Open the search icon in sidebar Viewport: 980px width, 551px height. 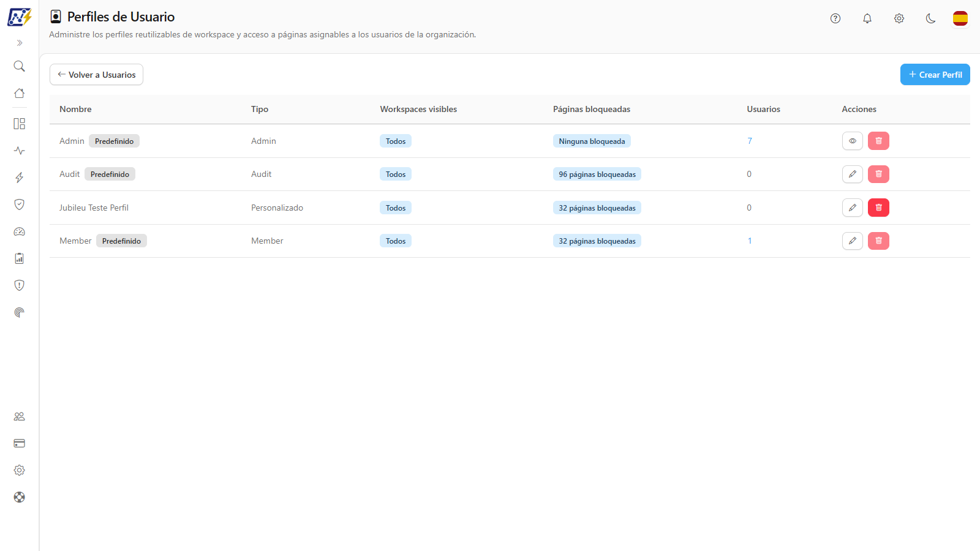pyautogui.click(x=19, y=66)
